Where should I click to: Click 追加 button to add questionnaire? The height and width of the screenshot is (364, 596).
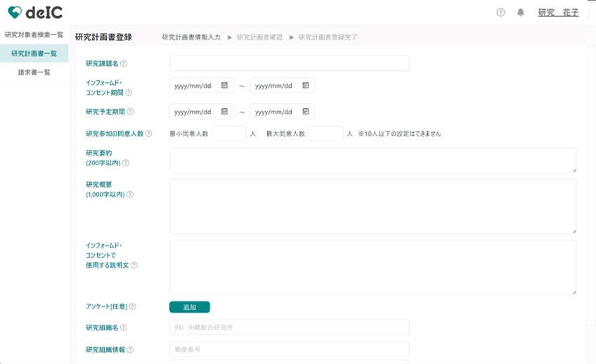pos(190,307)
